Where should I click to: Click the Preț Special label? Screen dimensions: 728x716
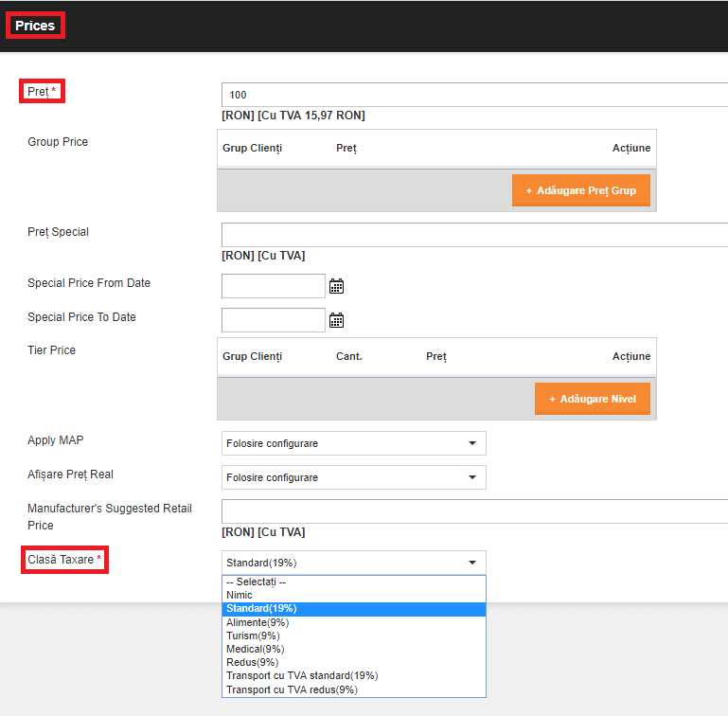[58, 232]
